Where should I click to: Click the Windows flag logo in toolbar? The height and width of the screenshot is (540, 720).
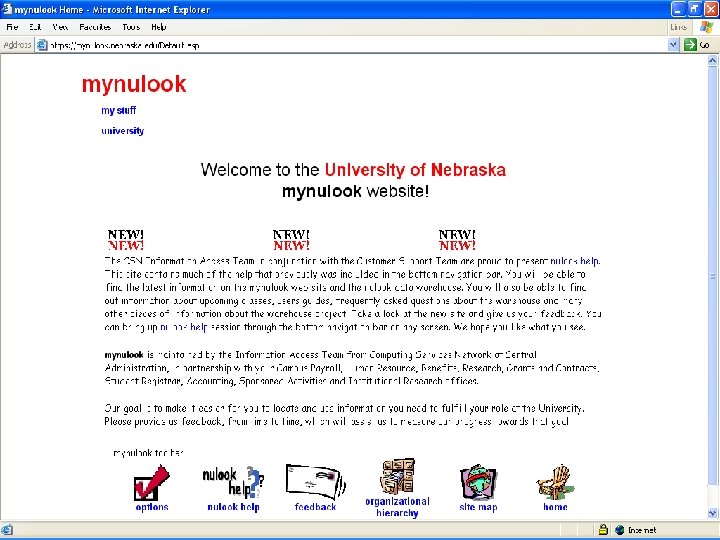point(707,27)
